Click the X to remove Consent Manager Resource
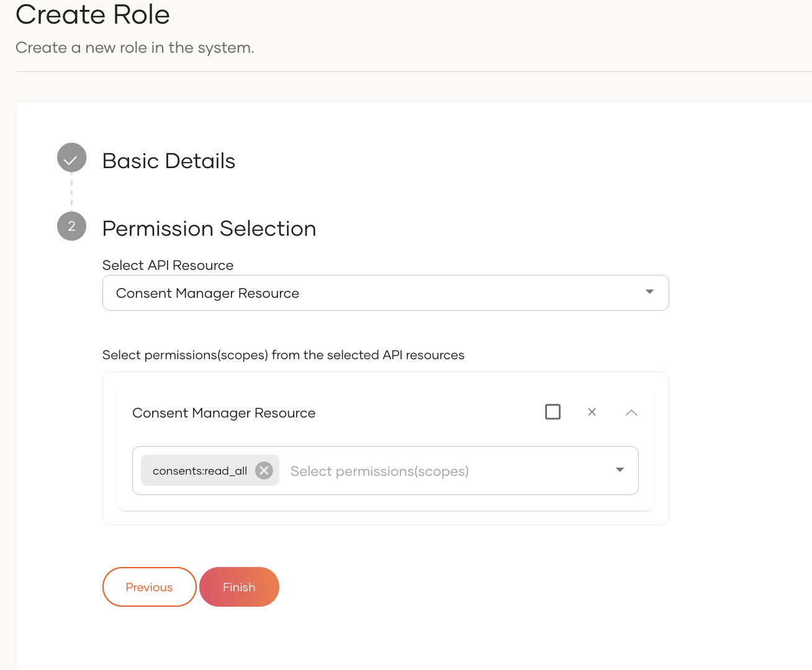 coord(592,412)
